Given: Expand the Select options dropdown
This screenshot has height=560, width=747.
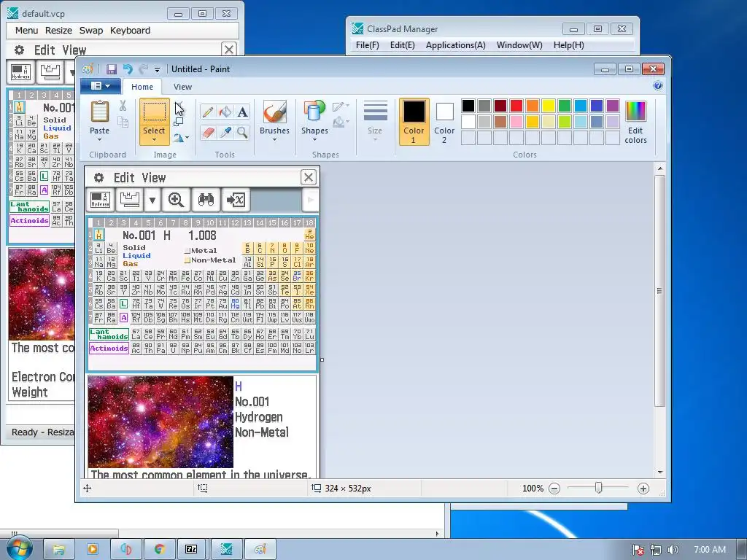Looking at the screenshot, I should click(155, 139).
